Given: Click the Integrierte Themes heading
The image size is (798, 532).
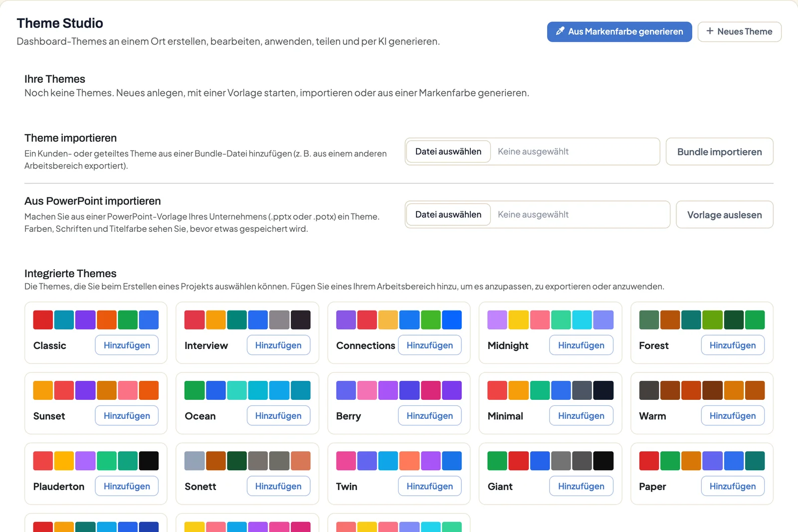Looking at the screenshot, I should point(70,273).
